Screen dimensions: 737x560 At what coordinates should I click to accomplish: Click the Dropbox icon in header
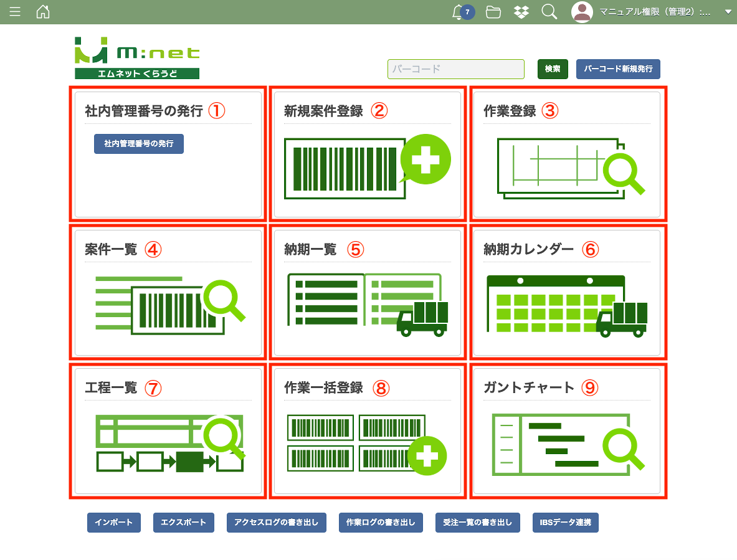pos(521,12)
